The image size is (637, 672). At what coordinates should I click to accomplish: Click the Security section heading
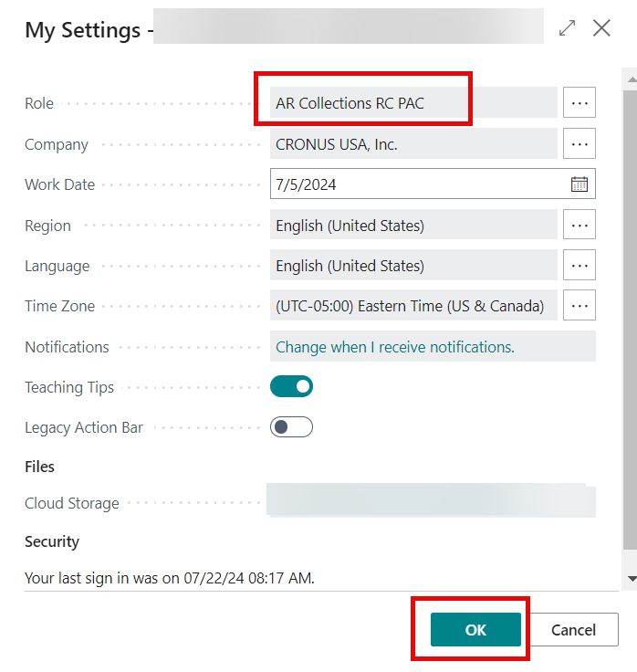[x=52, y=541]
